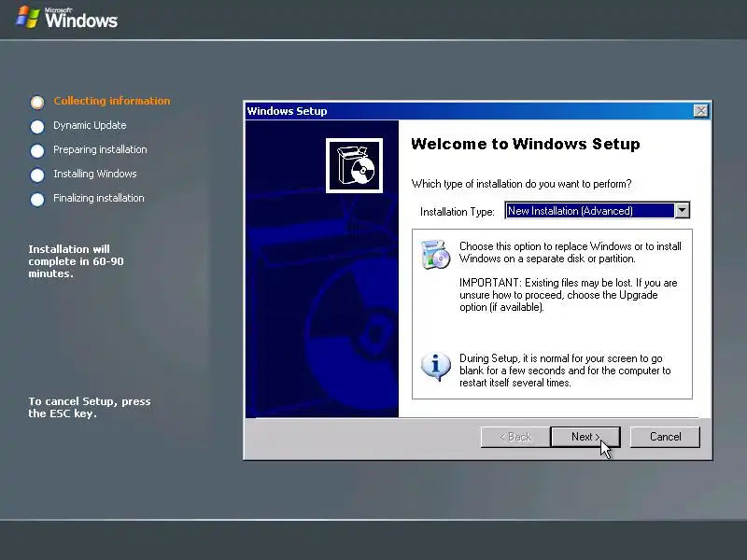This screenshot has height=560, width=747.
Task: Click the 'Preparing installation' text
Action: click(100, 149)
